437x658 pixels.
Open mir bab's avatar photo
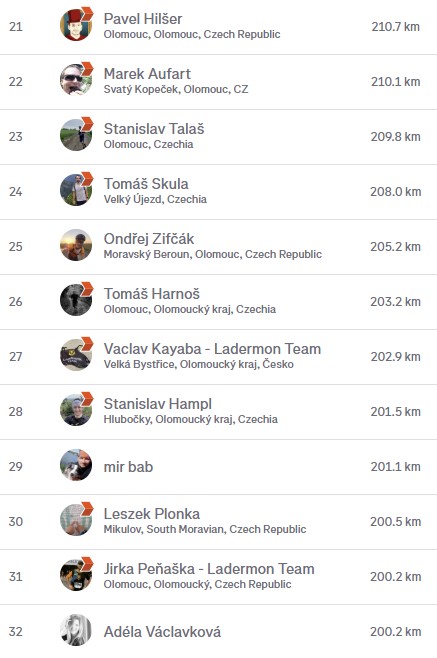pyautogui.click(x=76, y=465)
